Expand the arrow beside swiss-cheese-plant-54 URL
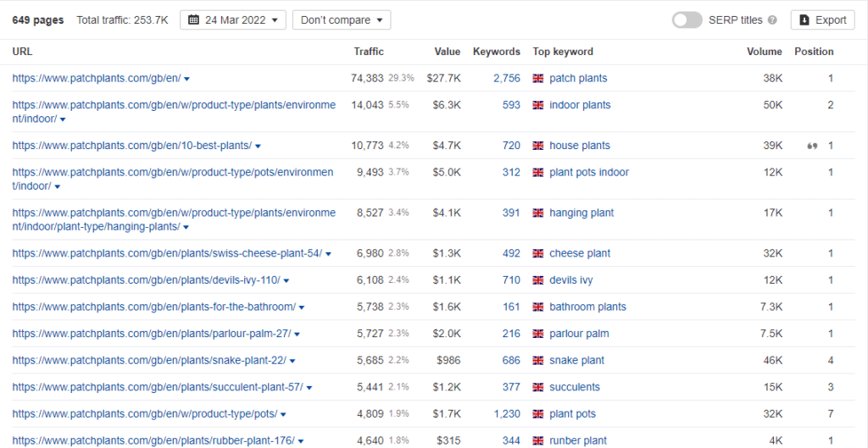The height and width of the screenshot is (448, 868). (328, 254)
